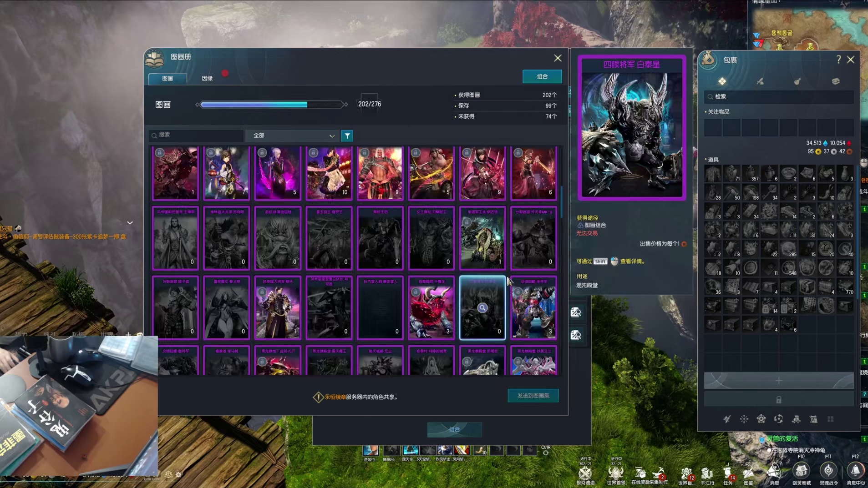Open the 银河遗迹 event icon
This screenshot has height=488, width=868.
pos(585,473)
